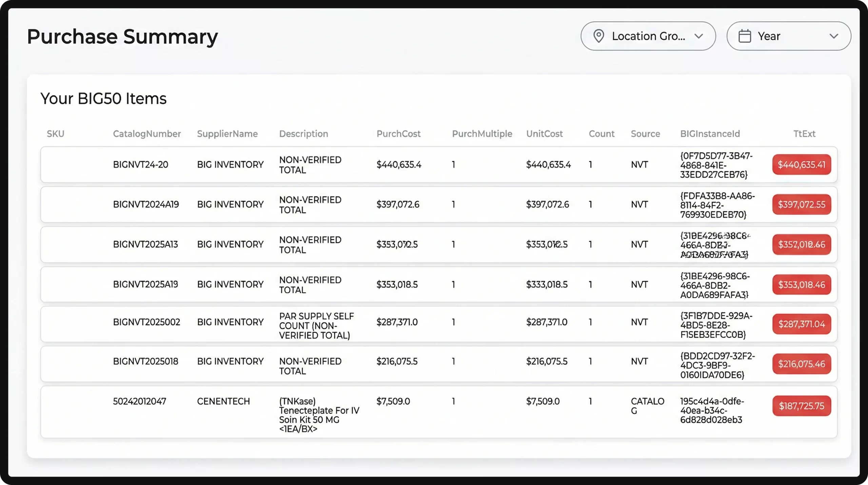Click the $216,075.46 red badge
Viewport: 868px width, 485px height.
coord(802,364)
